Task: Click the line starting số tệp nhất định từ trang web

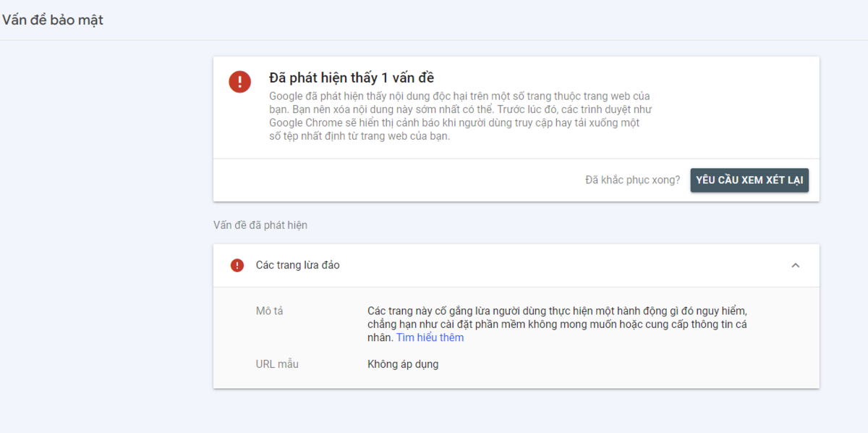Action: (359, 136)
